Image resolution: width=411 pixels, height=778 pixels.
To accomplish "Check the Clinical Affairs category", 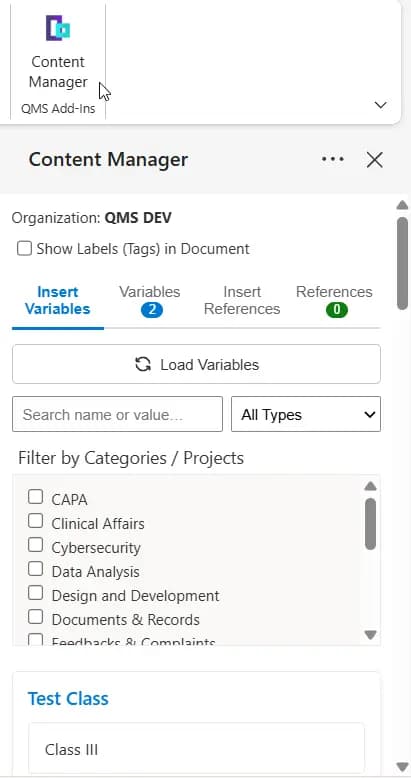I will coord(35,521).
